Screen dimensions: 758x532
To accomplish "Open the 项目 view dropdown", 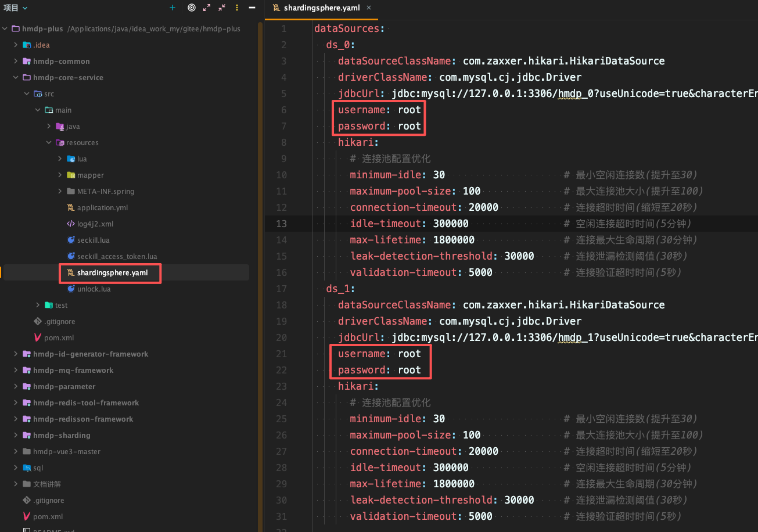I will coord(16,8).
